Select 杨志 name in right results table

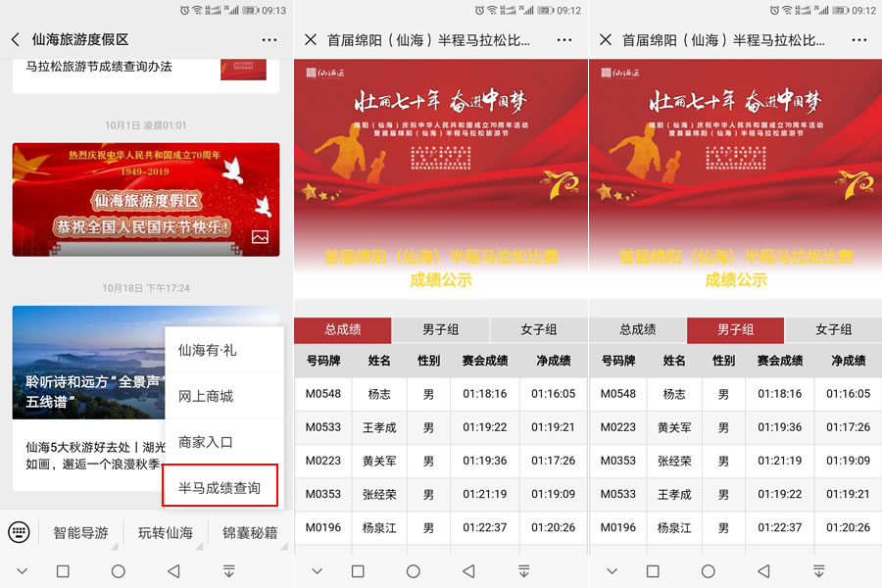coord(674,394)
